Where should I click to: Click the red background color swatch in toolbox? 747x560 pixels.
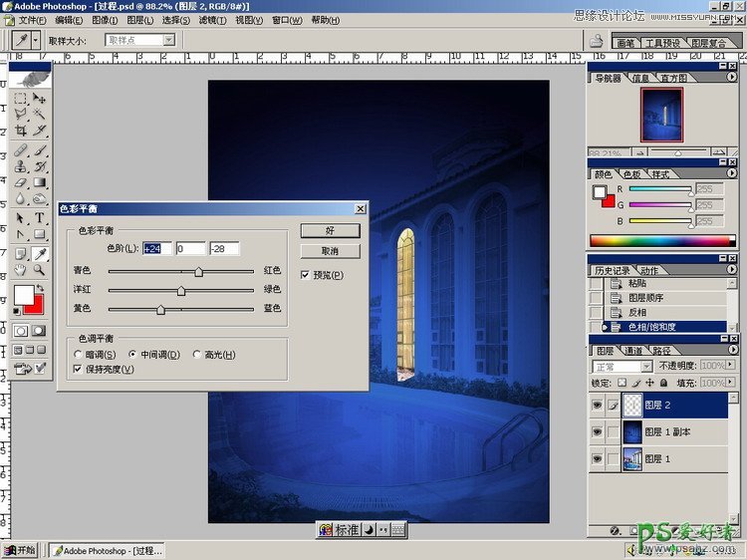pos(35,304)
